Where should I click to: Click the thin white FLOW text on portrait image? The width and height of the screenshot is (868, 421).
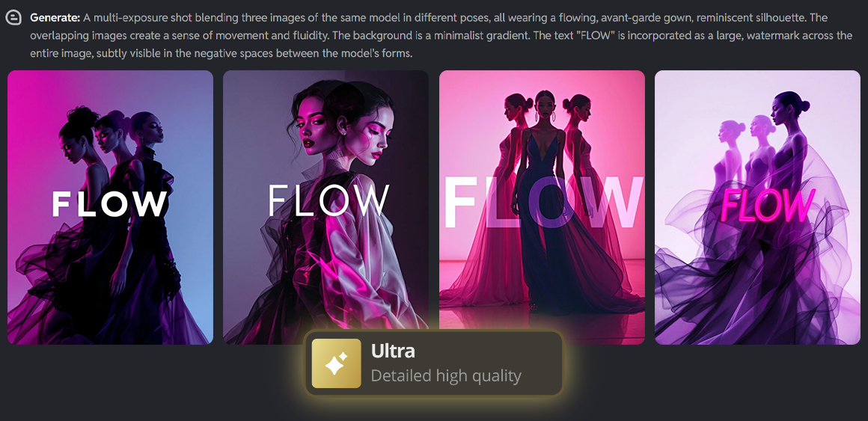point(328,200)
